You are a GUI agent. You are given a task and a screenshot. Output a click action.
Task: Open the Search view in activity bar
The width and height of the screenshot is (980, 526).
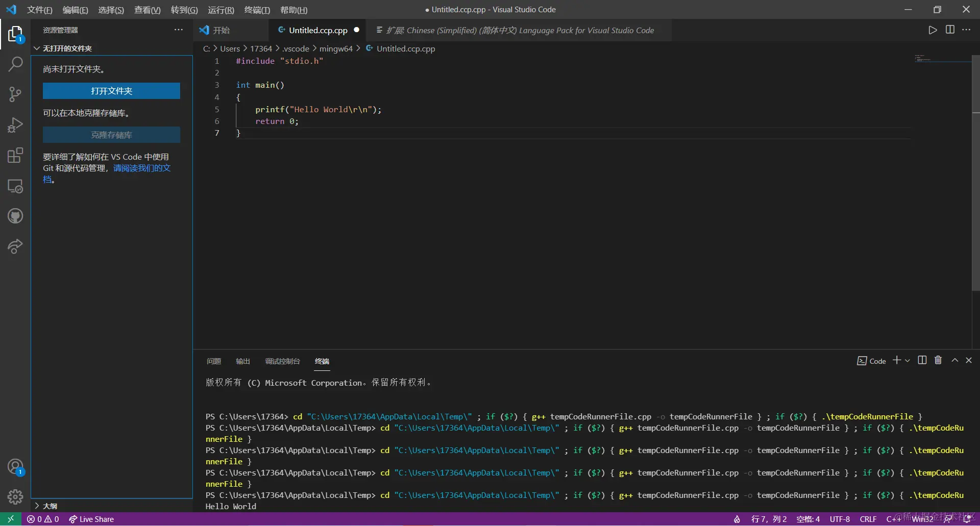tap(15, 64)
